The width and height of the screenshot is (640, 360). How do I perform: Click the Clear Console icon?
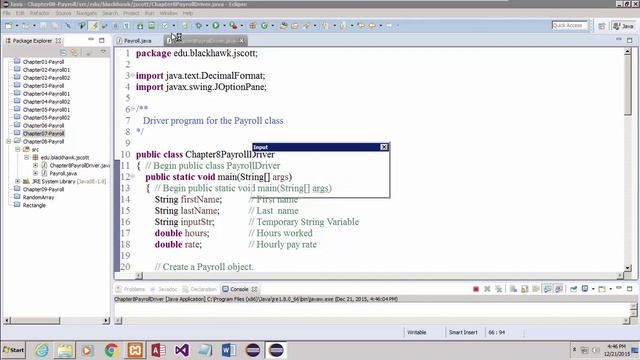513,289
